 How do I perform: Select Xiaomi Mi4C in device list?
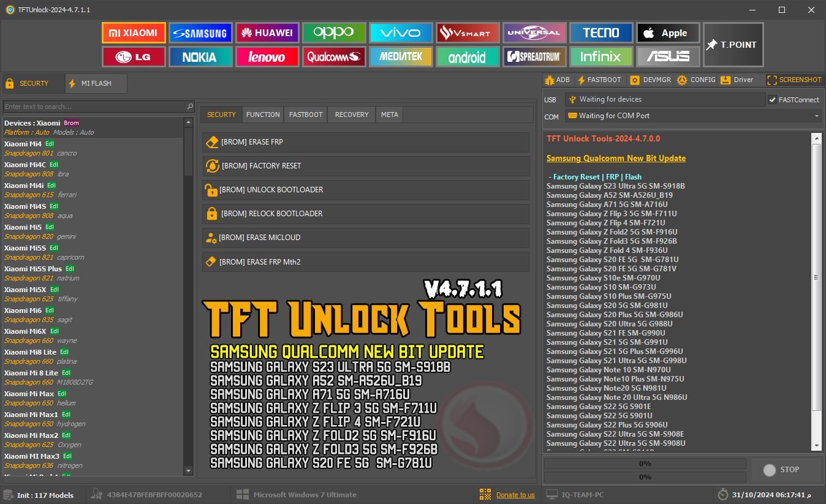[93, 169]
